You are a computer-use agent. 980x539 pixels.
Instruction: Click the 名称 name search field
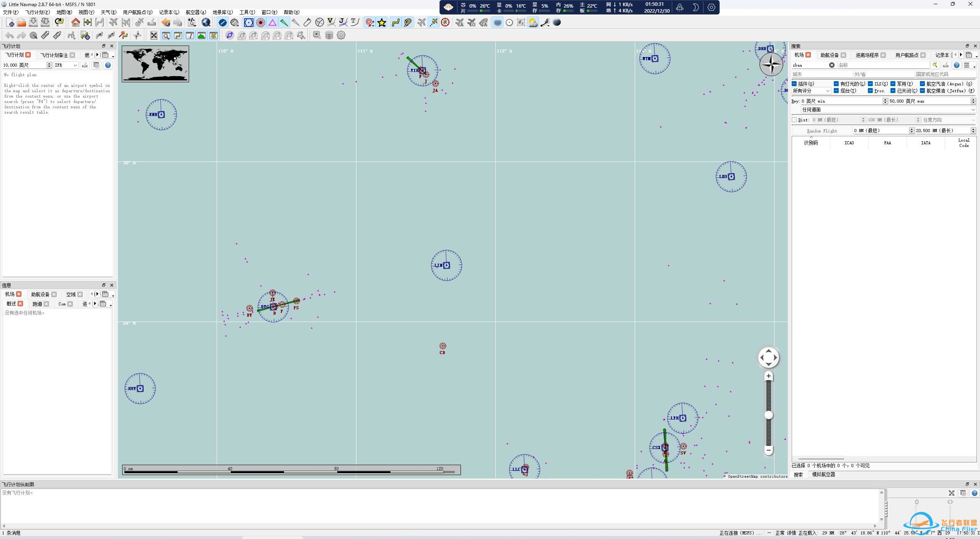pyautogui.click(x=883, y=65)
